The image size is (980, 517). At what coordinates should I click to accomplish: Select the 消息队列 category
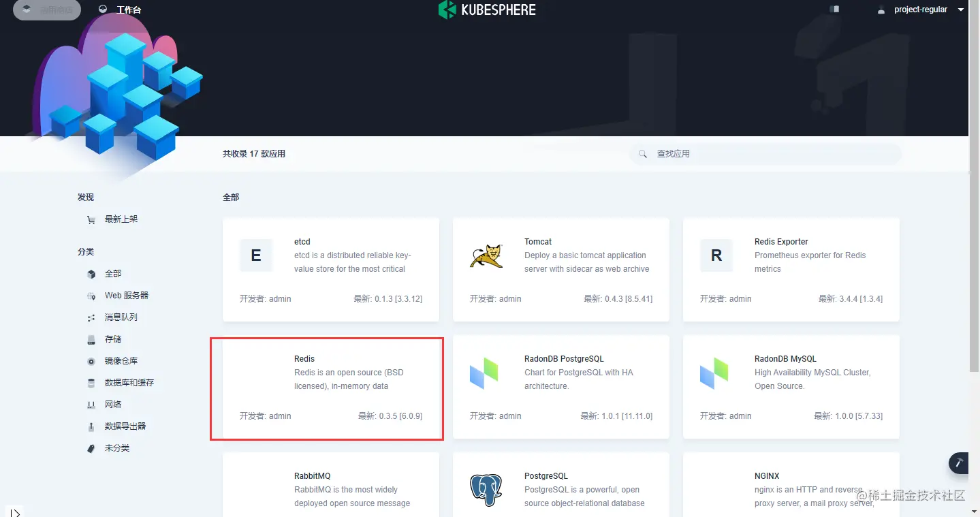[121, 317]
